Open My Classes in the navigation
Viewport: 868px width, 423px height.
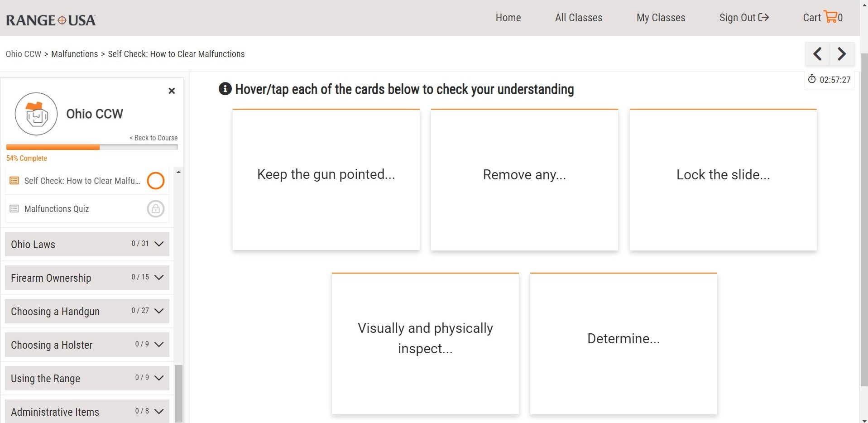[x=661, y=18]
